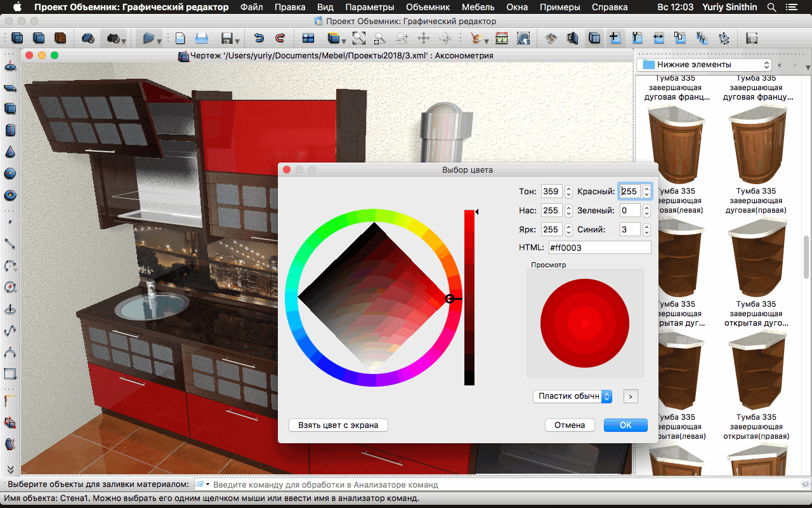Viewport: 812px width, 508px height.
Task: Open the Файл menu
Action: pos(252,8)
